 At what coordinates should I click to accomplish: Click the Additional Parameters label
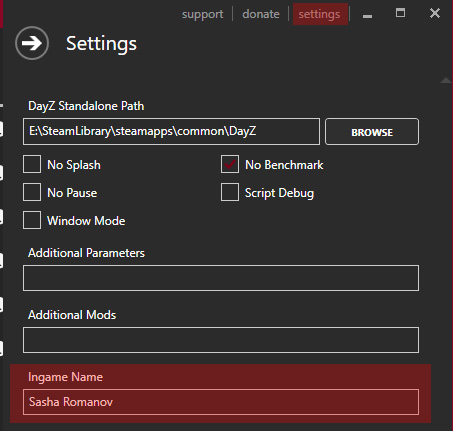(86, 253)
